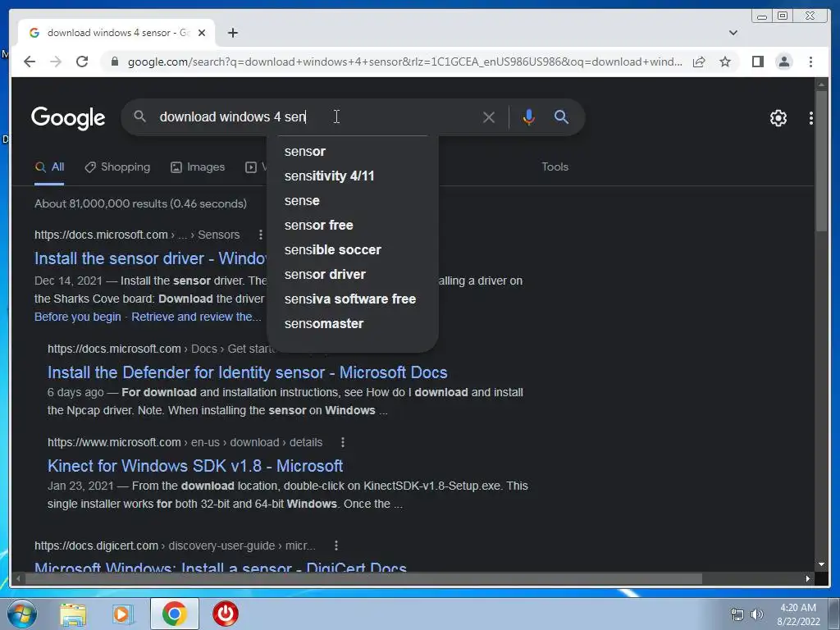Open the volume control in system tray

756,614
